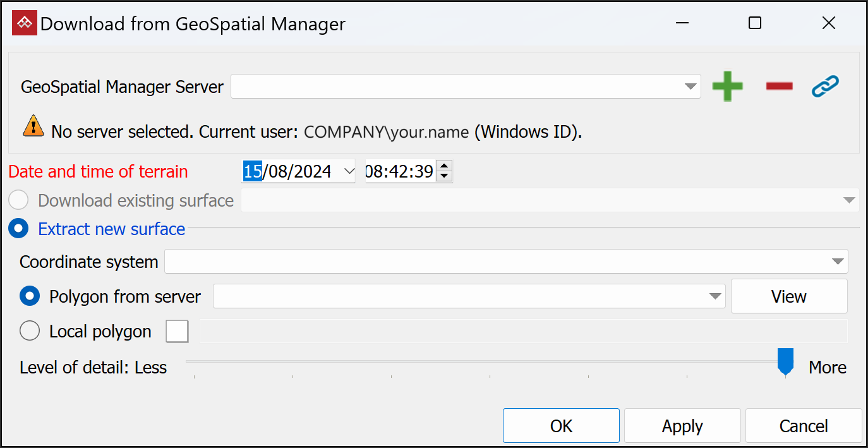Click the blue link connect icon

pyautogui.click(x=825, y=87)
